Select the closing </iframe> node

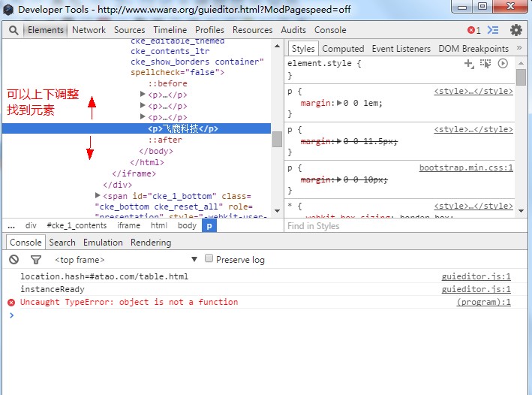click(x=134, y=173)
